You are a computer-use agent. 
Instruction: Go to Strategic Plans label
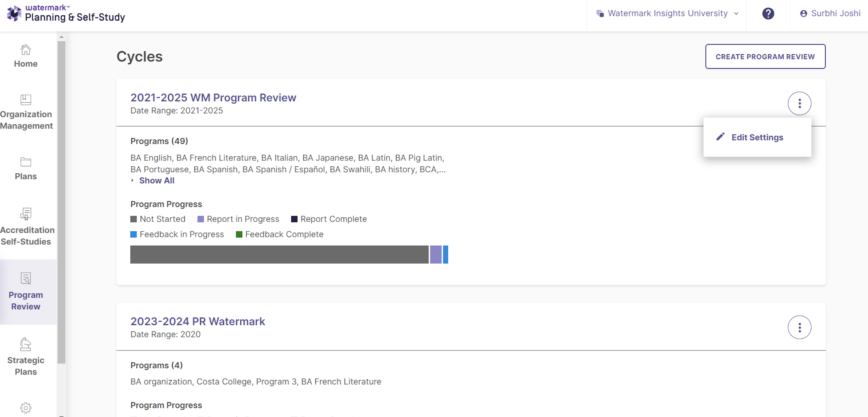coord(26,366)
